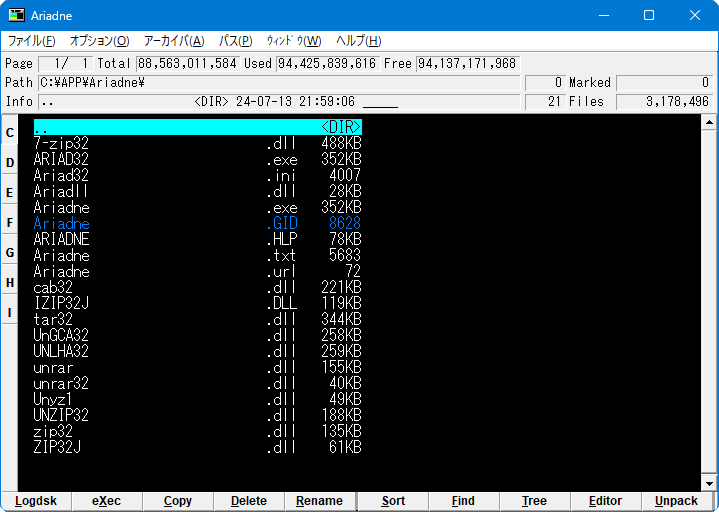The image size is (719, 512).
Task: Select the Unyz1 .dll file
Action: pyautogui.click(x=198, y=399)
